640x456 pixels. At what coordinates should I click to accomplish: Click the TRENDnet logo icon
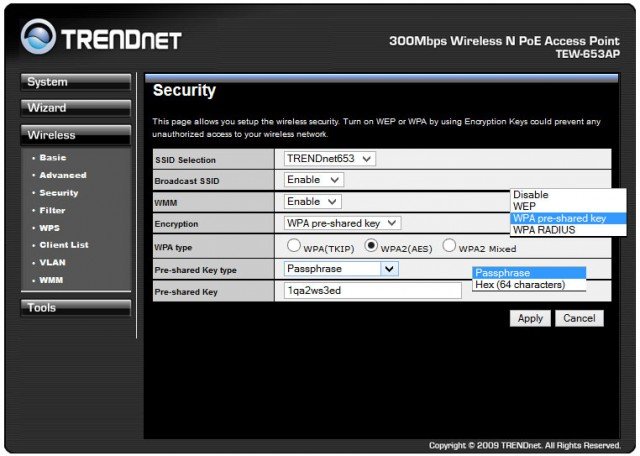click(39, 37)
